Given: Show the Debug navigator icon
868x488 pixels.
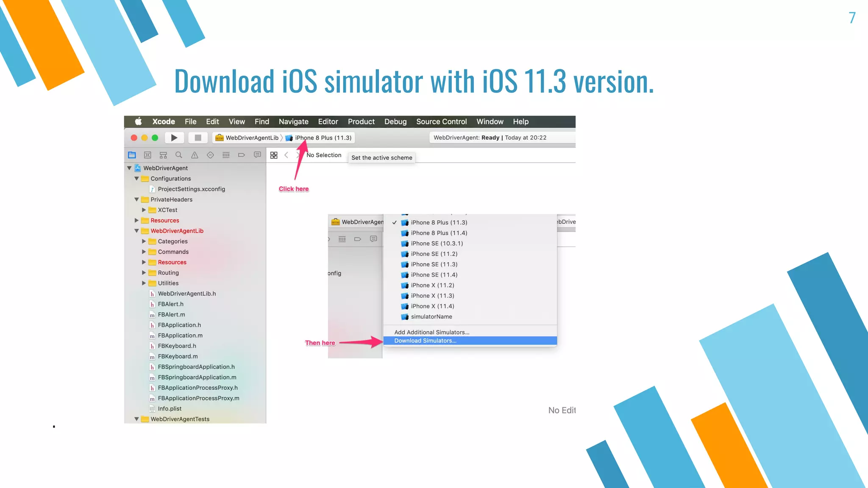Looking at the screenshot, I should (226, 155).
